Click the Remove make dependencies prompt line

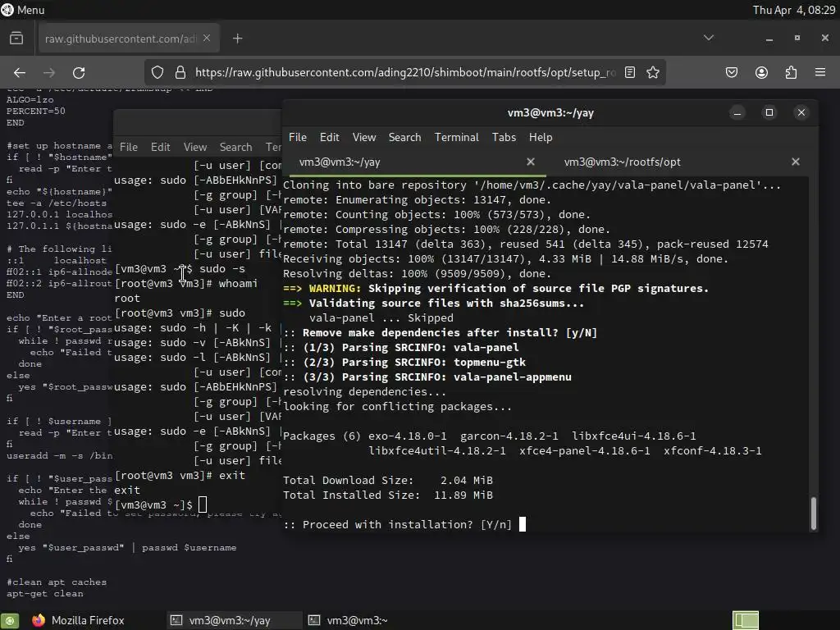[440, 332]
